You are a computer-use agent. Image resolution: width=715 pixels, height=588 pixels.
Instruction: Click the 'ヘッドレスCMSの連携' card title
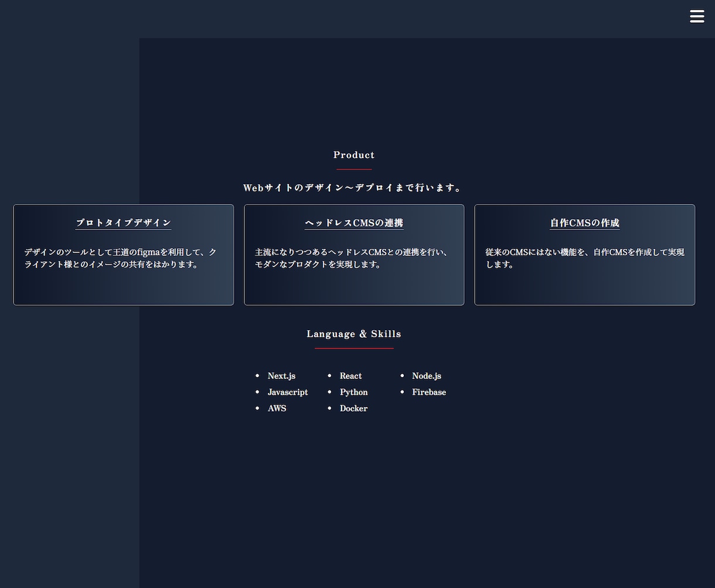click(x=354, y=223)
